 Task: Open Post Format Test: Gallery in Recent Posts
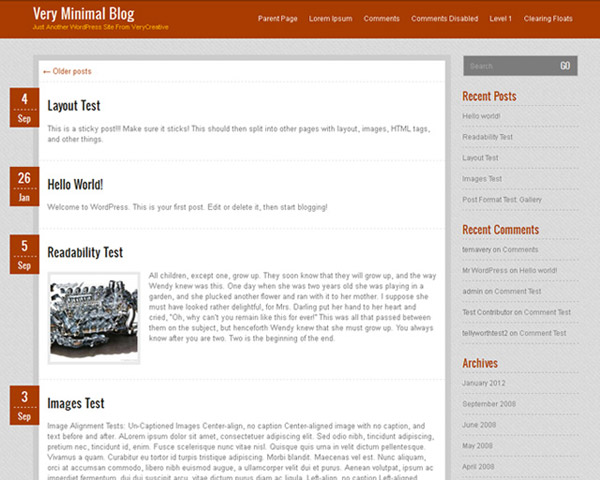tap(502, 199)
